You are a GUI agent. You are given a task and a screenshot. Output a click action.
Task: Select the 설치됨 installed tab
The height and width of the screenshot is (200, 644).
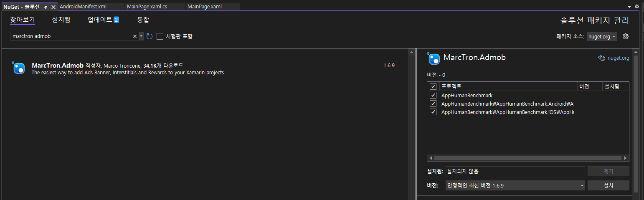pyautogui.click(x=61, y=20)
